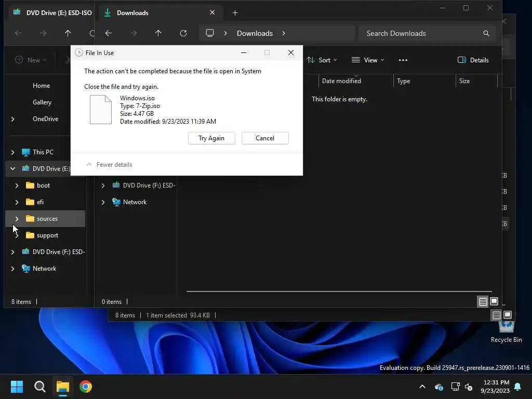
Task: Click File Explorer on the taskbar
Action: pyautogui.click(x=63, y=387)
